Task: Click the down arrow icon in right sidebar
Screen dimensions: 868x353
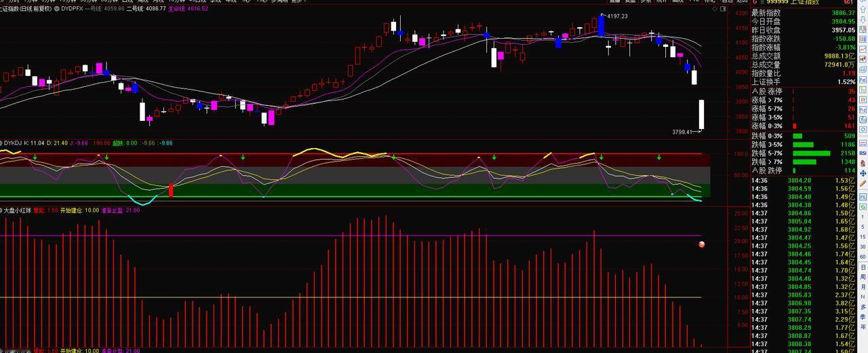Action: click(863, 19)
